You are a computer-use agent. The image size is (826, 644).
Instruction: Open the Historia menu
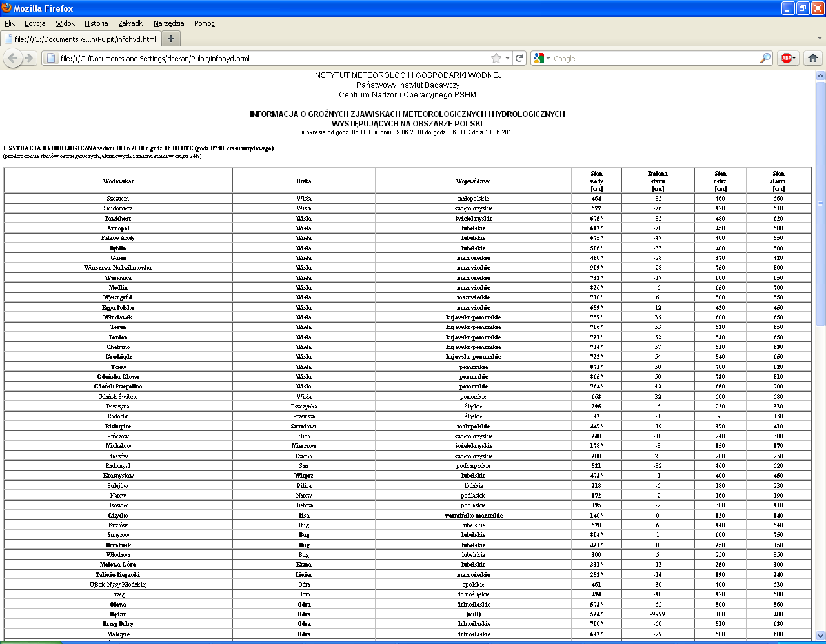pyautogui.click(x=96, y=23)
